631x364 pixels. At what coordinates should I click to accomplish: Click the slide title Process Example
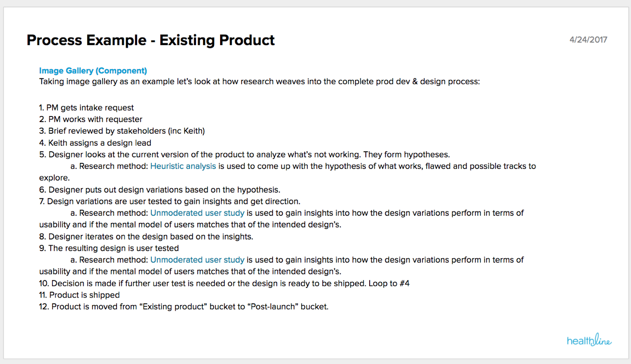coord(150,40)
